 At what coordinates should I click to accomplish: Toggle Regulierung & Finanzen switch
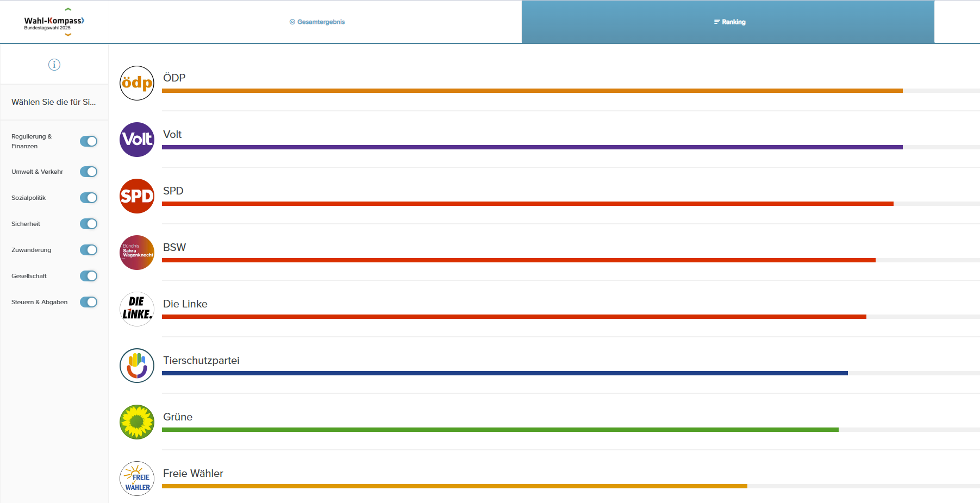click(89, 141)
